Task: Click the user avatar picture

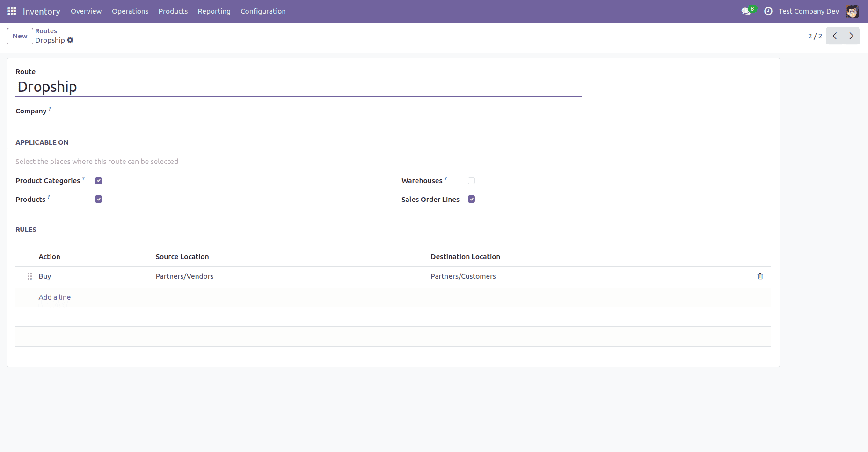Action: click(x=853, y=11)
